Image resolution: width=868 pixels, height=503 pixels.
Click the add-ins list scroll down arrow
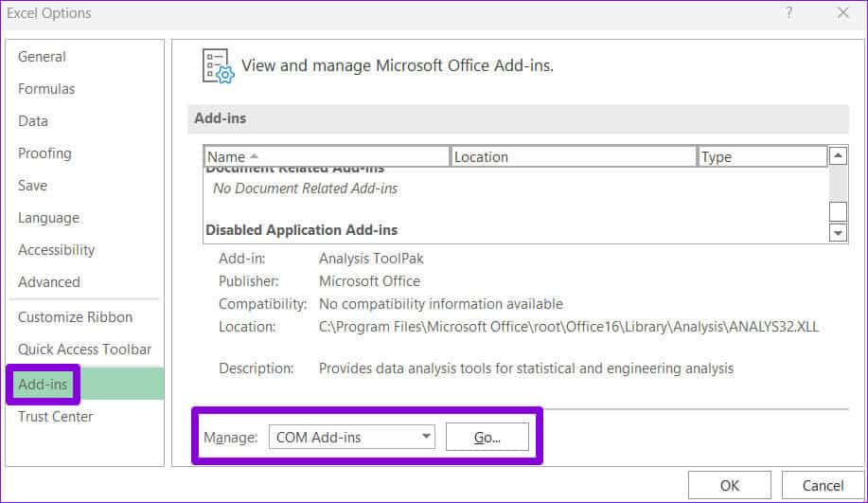point(838,233)
